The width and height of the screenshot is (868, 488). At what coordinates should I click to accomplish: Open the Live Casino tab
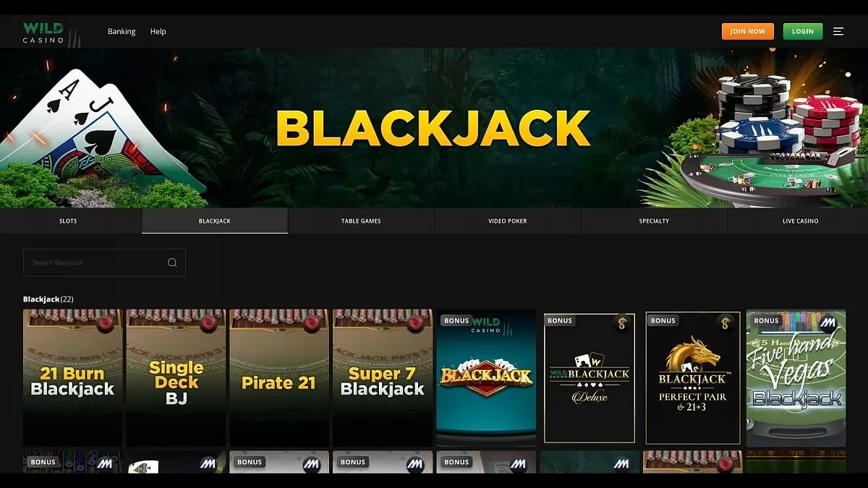tap(799, 221)
